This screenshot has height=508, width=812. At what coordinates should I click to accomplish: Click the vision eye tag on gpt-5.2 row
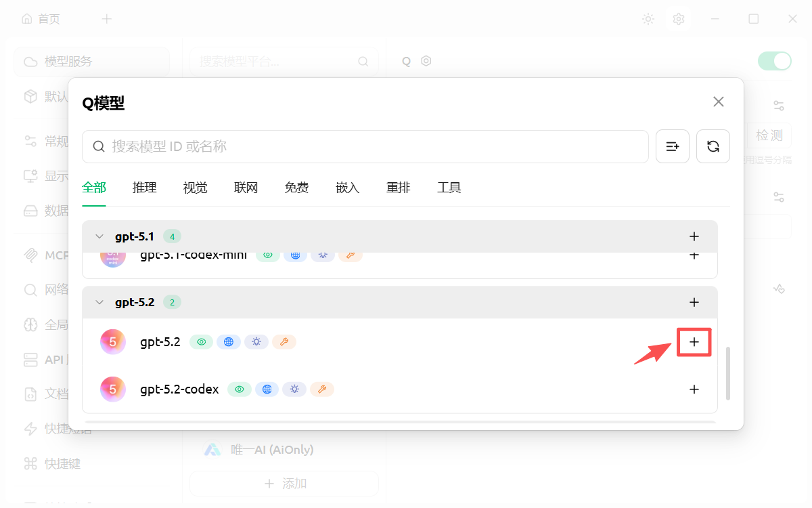[201, 342]
